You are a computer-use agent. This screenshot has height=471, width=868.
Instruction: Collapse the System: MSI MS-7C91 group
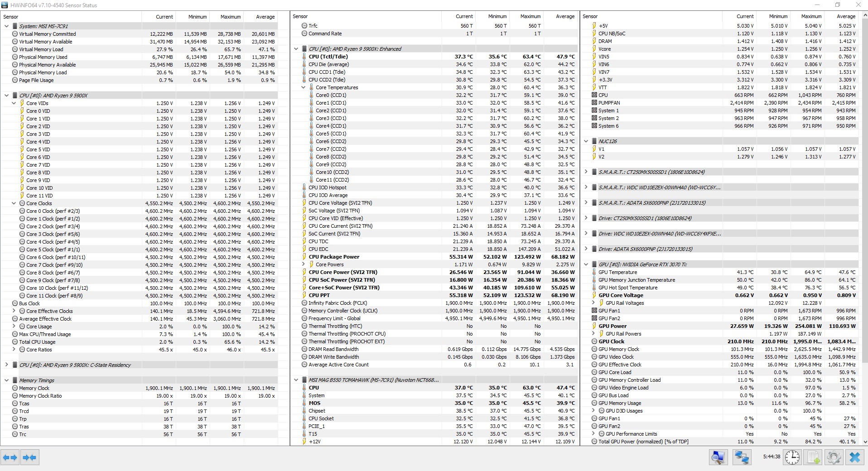(6, 26)
